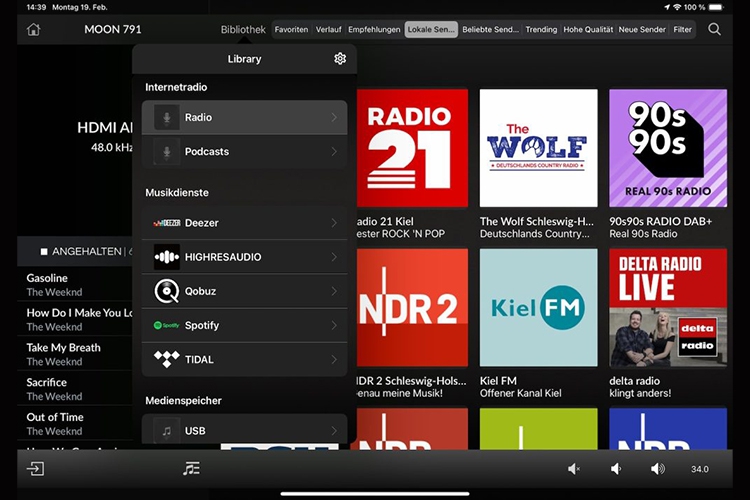
Task: Click the TIDAL logo icon
Action: click(166, 359)
